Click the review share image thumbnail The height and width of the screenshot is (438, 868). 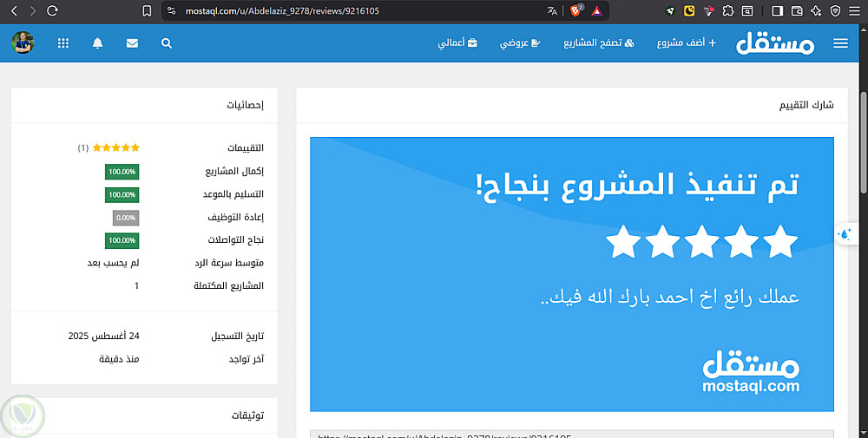coord(572,274)
